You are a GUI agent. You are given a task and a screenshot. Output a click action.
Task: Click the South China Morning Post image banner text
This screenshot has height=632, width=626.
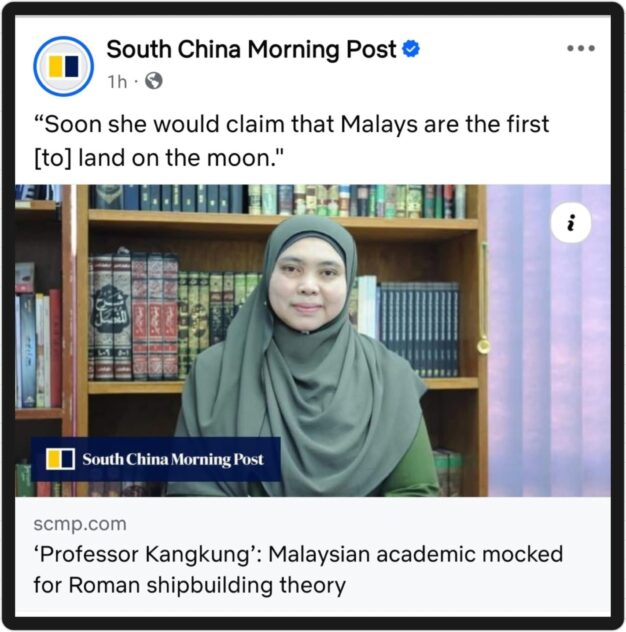click(x=173, y=459)
